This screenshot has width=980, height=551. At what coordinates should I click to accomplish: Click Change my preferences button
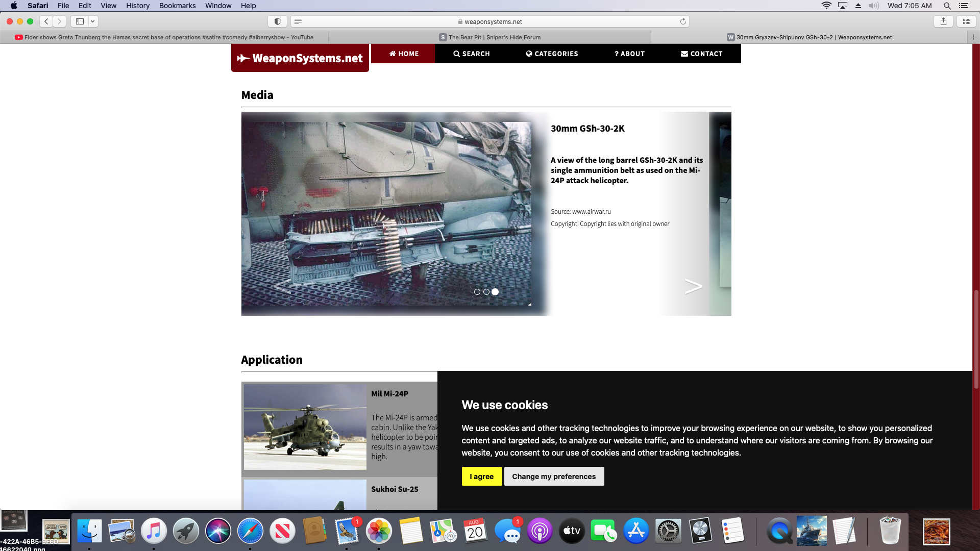pyautogui.click(x=554, y=477)
